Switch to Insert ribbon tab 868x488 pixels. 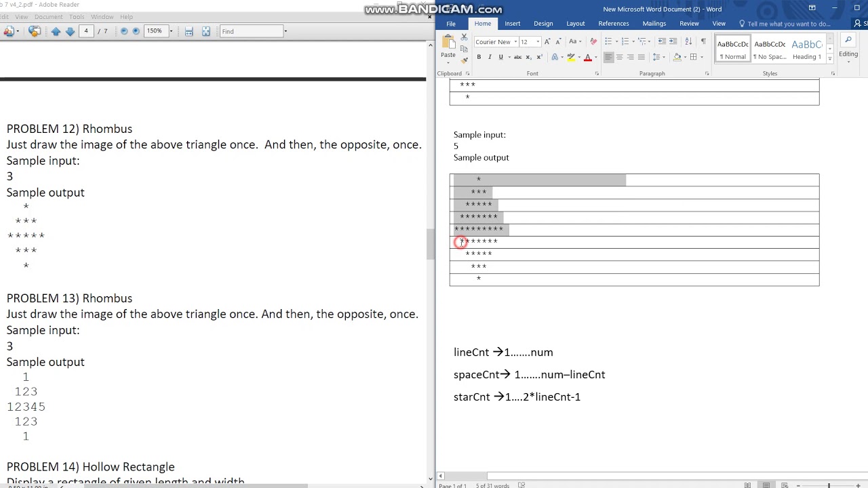pyautogui.click(x=513, y=24)
